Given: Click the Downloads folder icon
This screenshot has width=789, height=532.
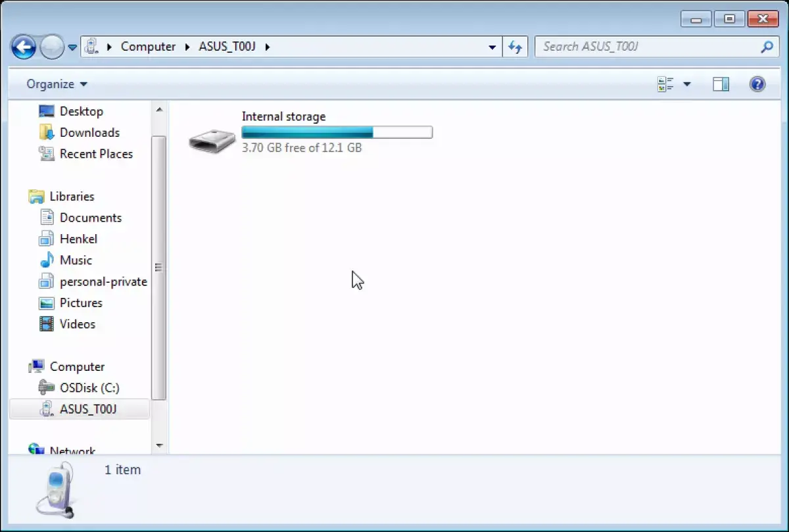Looking at the screenshot, I should tap(47, 132).
